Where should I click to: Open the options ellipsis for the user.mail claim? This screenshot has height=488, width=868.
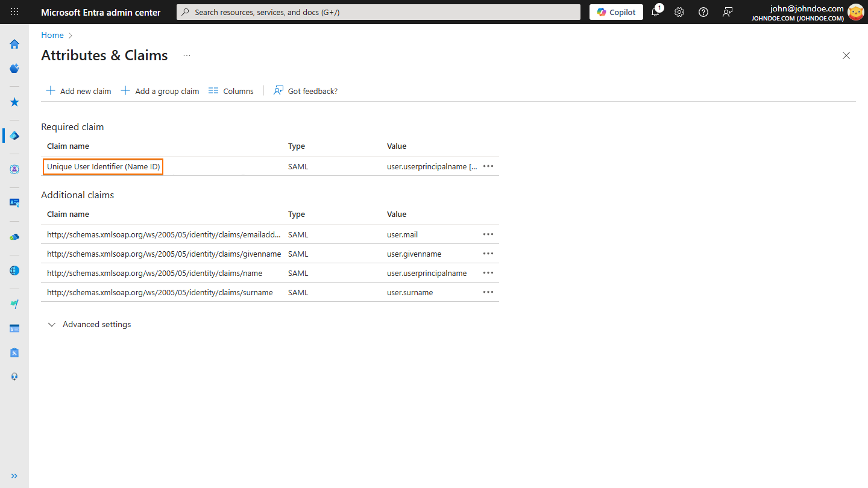pos(488,234)
